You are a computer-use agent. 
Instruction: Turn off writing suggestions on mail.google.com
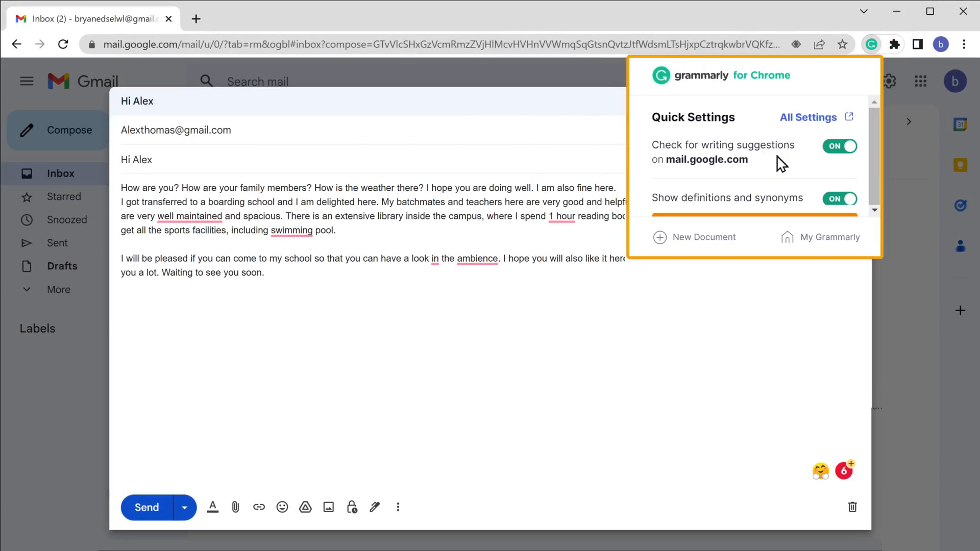click(x=840, y=146)
